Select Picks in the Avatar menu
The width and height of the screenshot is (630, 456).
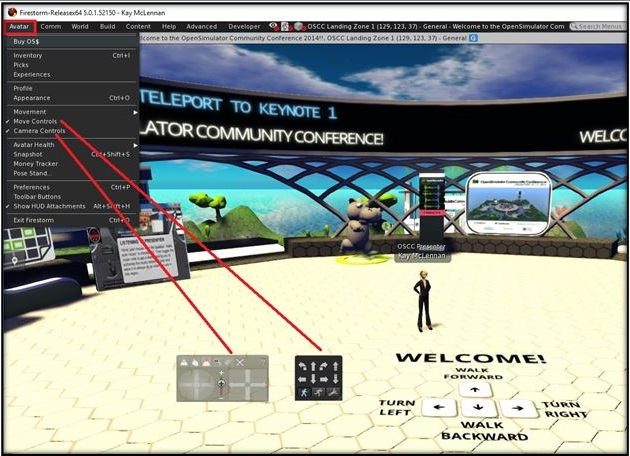coord(72,65)
